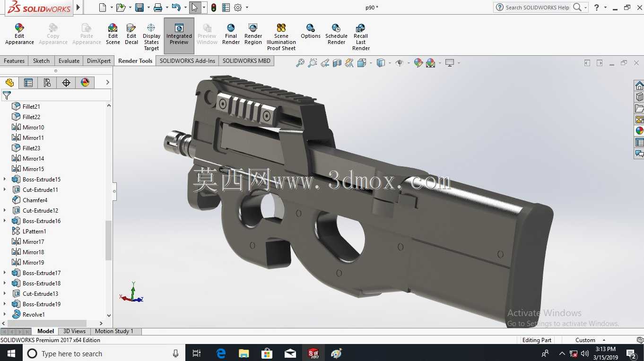This screenshot has height=361, width=644.
Task: Select LPattern1 feature
Action: click(34, 231)
